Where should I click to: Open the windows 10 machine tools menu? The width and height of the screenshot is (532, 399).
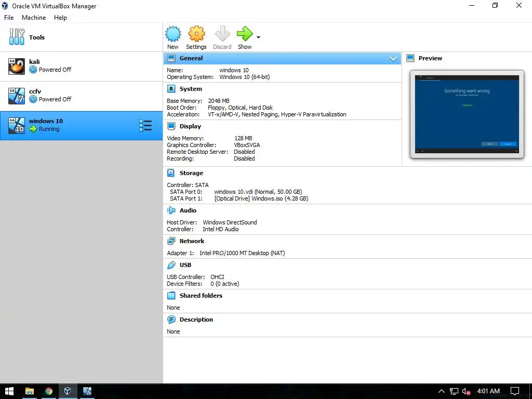coord(145,126)
